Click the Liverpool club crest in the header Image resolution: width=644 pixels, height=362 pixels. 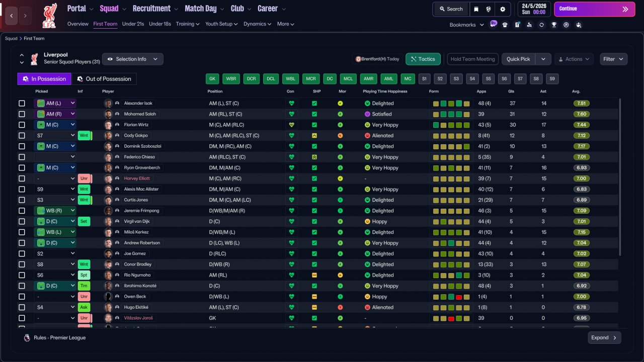[49, 16]
